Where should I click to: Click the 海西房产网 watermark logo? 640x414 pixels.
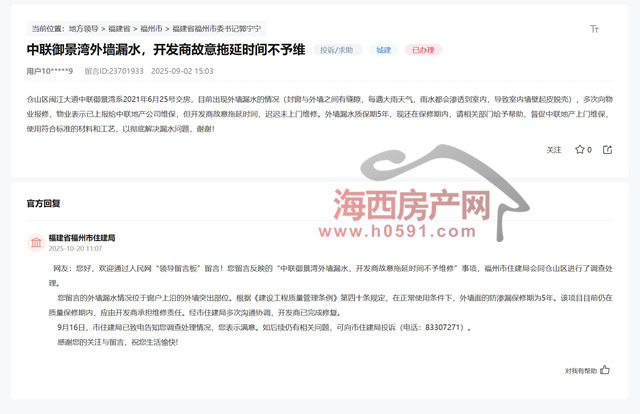(408, 205)
